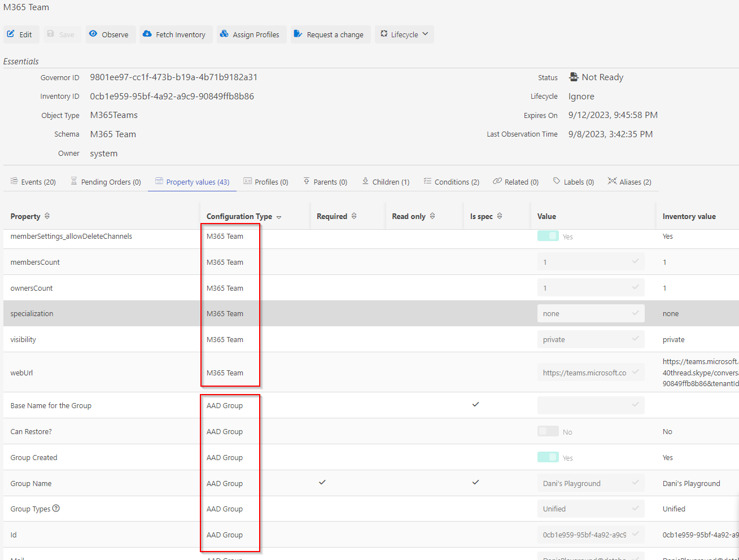This screenshot has height=560, width=739.
Task: Click the Assign Profiles icon
Action: pos(224,34)
